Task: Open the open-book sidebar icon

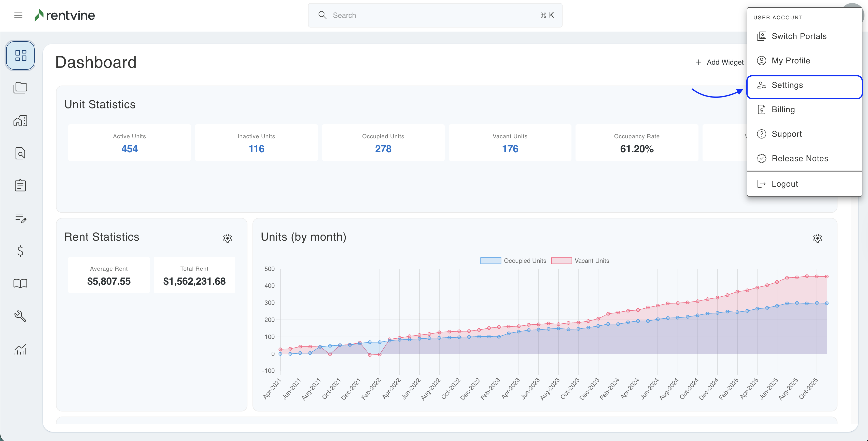Action: (x=20, y=283)
